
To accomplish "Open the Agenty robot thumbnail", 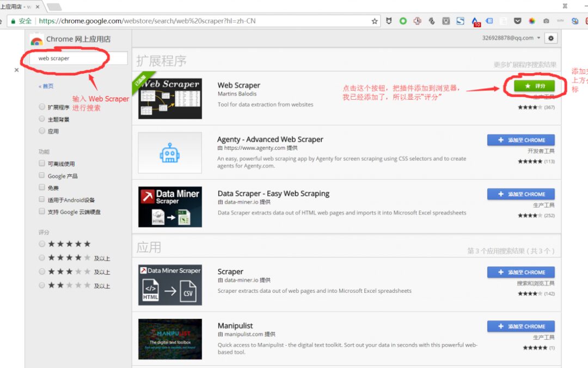I will [x=170, y=153].
